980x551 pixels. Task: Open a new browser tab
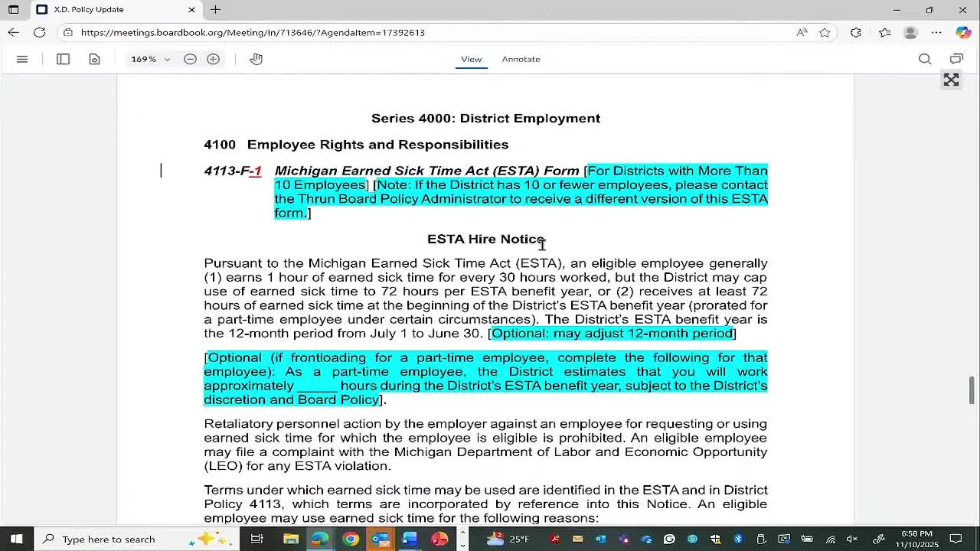coord(216,9)
